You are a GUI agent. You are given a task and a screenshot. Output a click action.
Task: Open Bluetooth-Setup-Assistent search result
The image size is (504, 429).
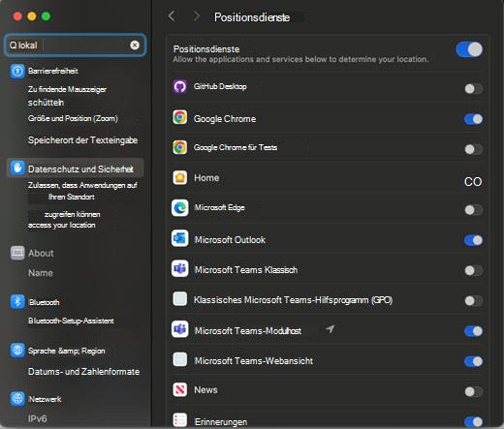[x=71, y=321]
